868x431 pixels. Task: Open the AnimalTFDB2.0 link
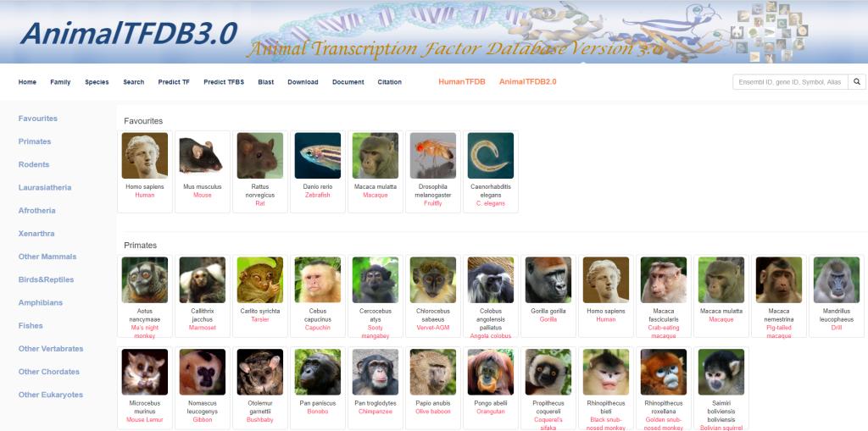[x=527, y=82]
